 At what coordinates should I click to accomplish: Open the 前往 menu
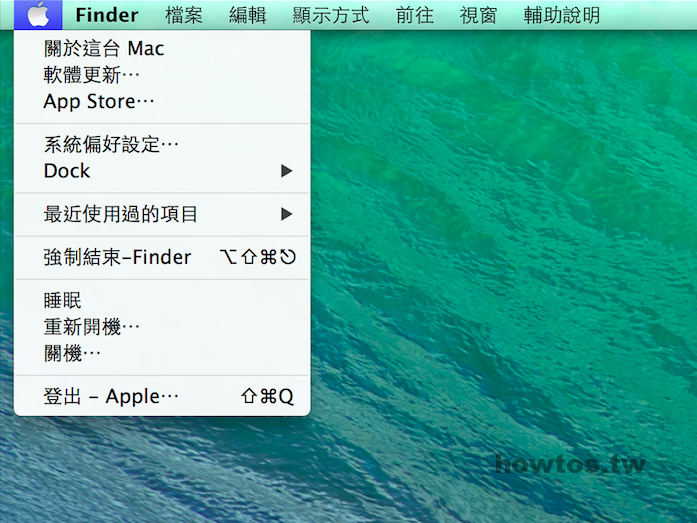[414, 15]
